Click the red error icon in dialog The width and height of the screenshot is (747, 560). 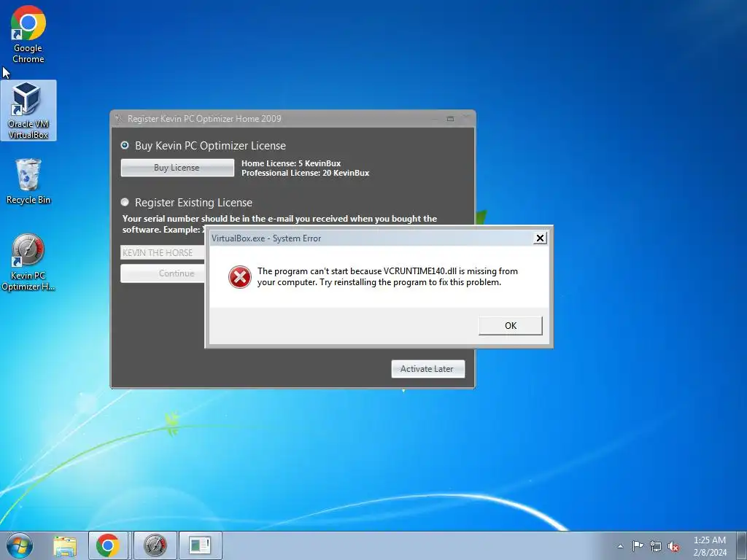[x=239, y=277]
